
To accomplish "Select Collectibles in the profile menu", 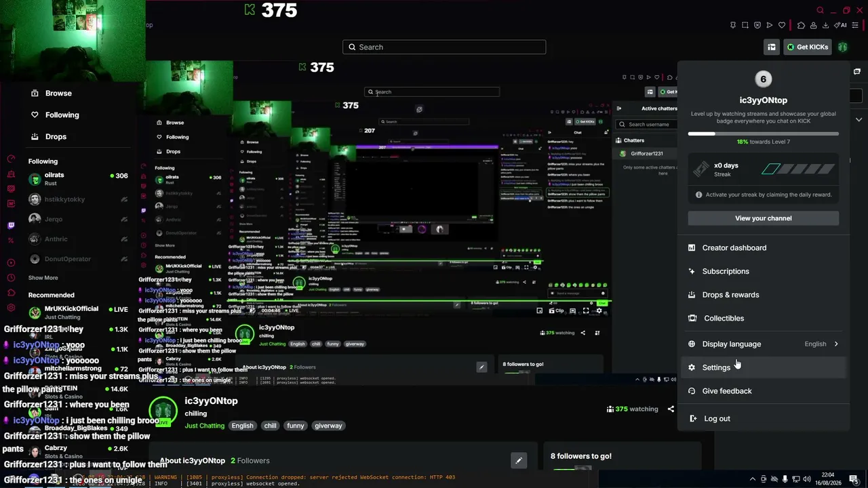I will click(764, 318).
